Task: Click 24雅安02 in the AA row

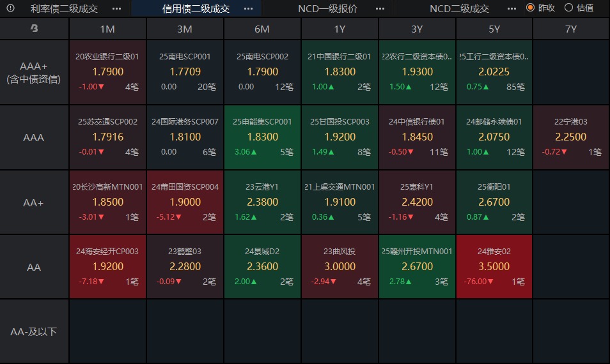Action: pos(494,252)
